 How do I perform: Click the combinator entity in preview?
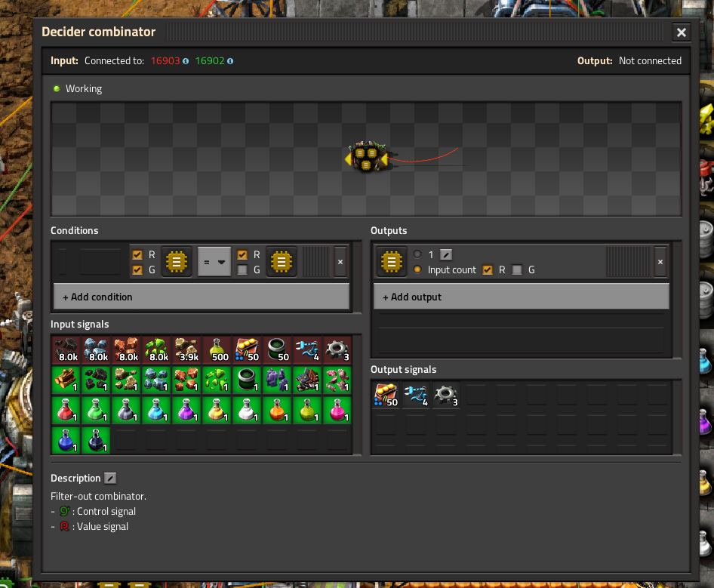[367, 156]
